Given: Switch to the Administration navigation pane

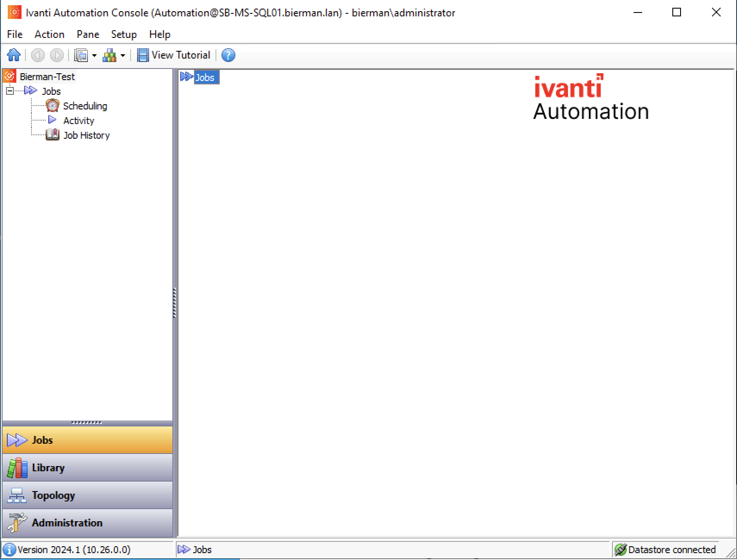Looking at the screenshot, I should click(87, 523).
